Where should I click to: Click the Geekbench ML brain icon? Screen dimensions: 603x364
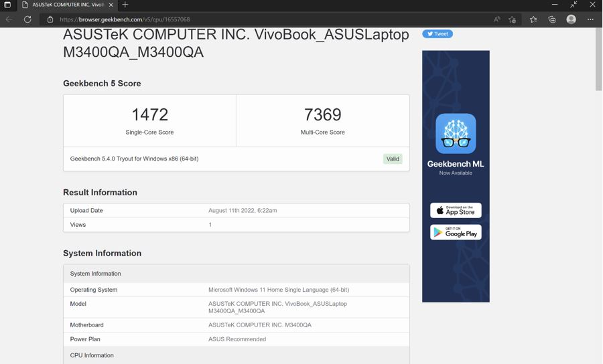click(456, 134)
